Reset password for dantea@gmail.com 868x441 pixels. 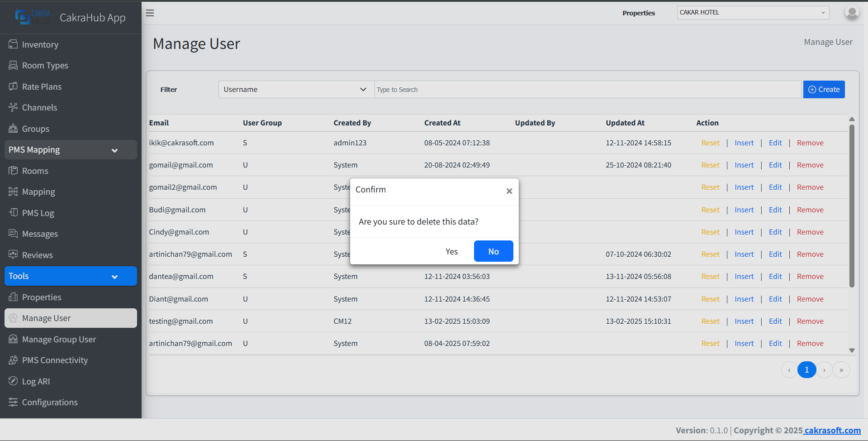[710, 276]
